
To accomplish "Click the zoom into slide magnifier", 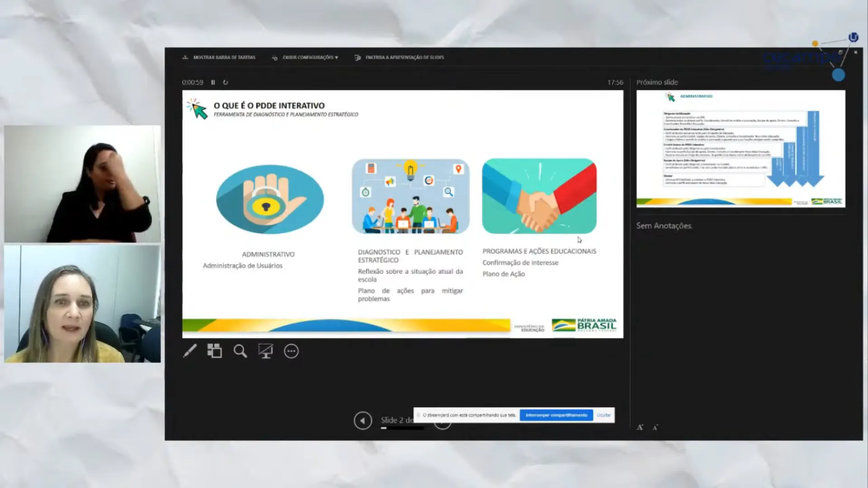I will [x=240, y=351].
